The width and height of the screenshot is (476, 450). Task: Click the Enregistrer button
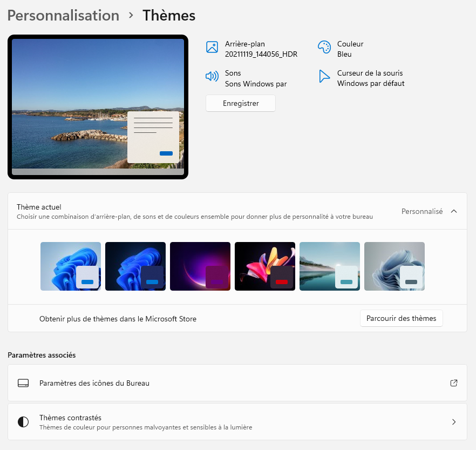click(241, 103)
